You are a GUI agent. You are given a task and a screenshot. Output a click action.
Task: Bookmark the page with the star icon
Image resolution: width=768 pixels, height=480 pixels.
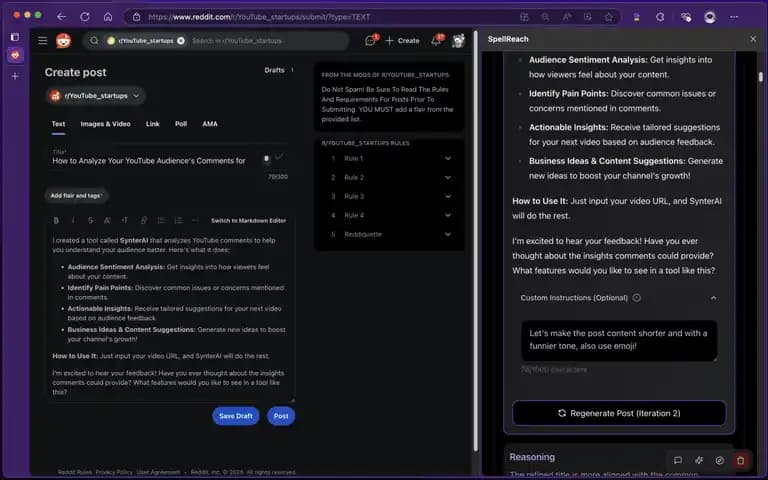pyautogui.click(x=609, y=17)
